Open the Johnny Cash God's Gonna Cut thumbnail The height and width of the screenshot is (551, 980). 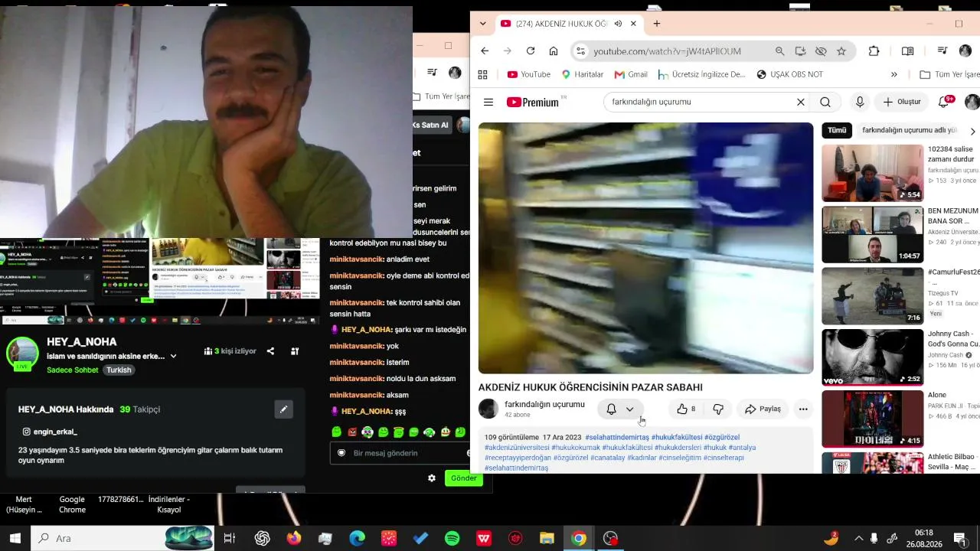click(873, 357)
